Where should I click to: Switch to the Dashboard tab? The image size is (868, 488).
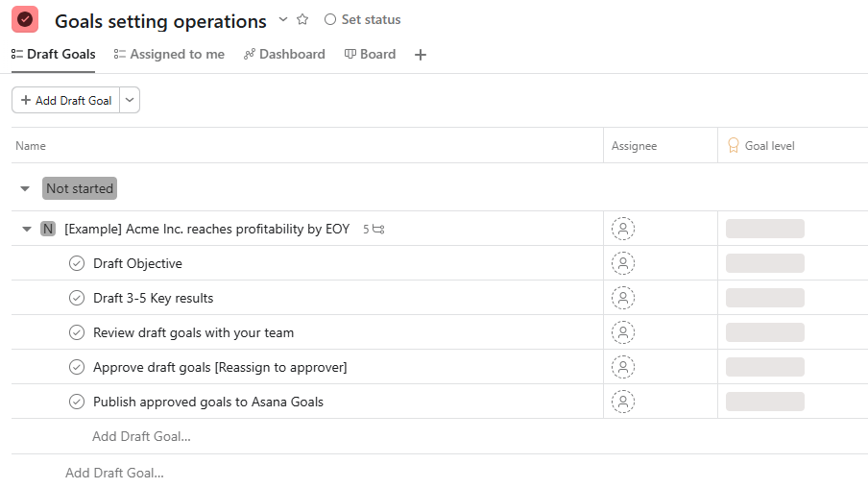[284, 55]
